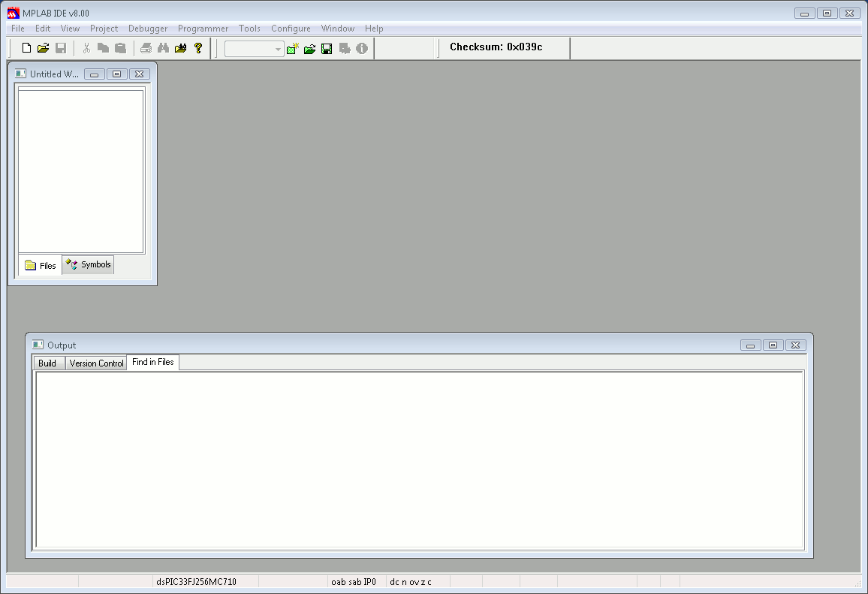Open the View menu
The height and width of the screenshot is (594, 868).
tap(71, 29)
